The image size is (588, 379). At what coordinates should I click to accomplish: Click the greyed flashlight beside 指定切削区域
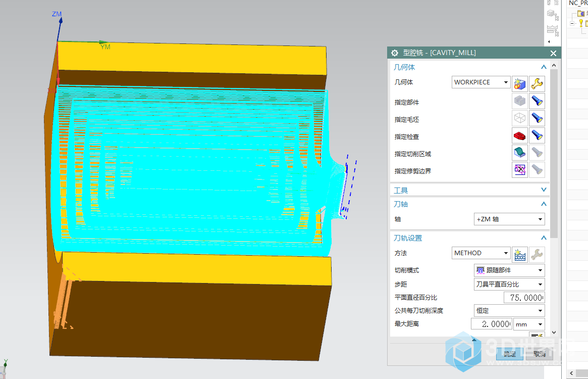(x=537, y=153)
